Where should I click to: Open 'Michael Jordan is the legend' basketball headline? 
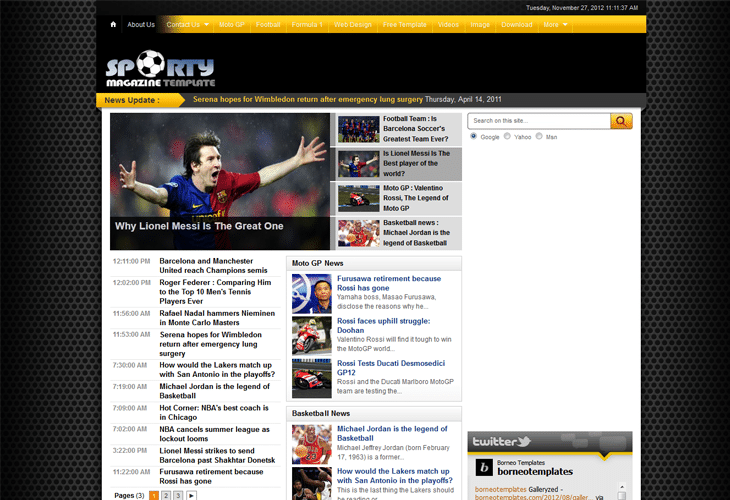[392, 433]
